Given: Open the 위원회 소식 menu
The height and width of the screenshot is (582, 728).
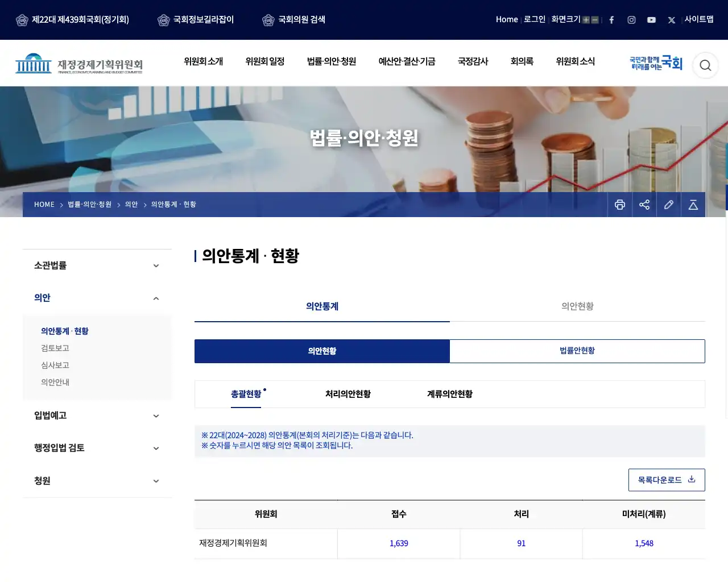Looking at the screenshot, I should (576, 61).
